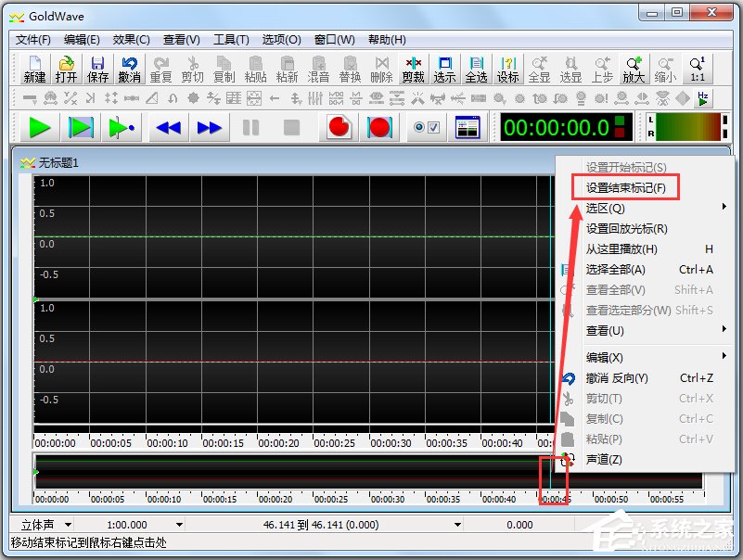Click the 全选 (Select All) toolbar icon

pos(476,70)
